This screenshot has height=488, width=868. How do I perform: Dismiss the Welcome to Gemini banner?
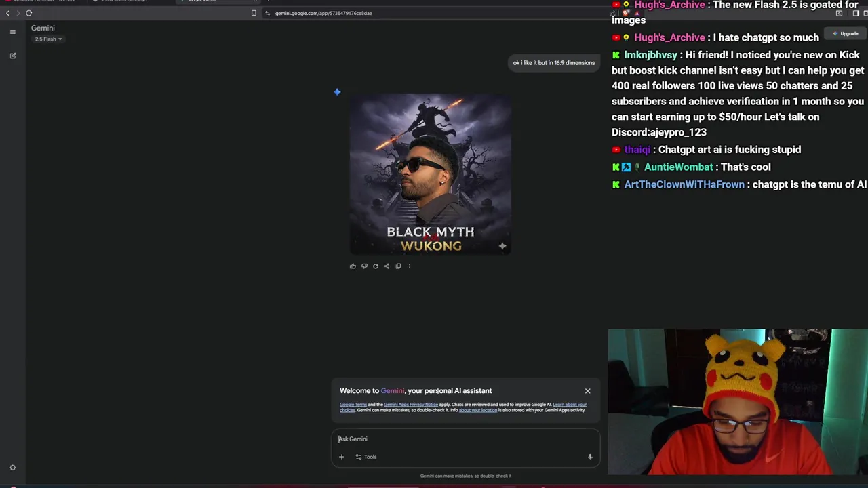588,391
